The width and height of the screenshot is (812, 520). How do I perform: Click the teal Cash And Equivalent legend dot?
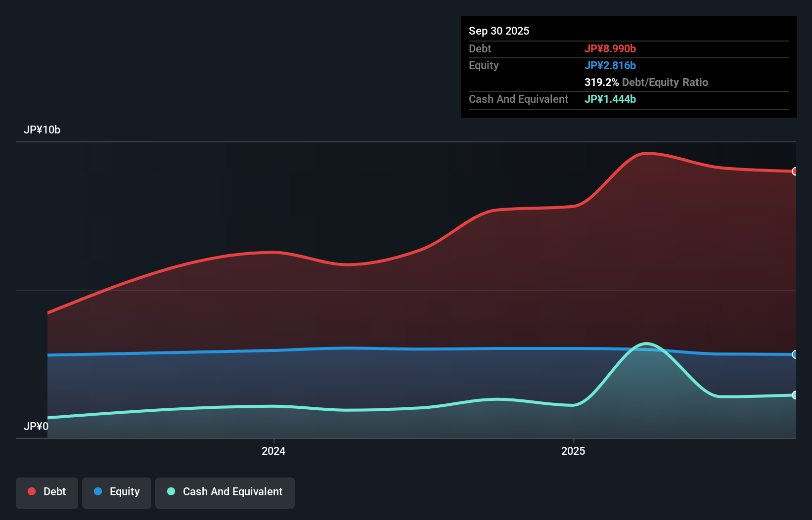(x=171, y=491)
